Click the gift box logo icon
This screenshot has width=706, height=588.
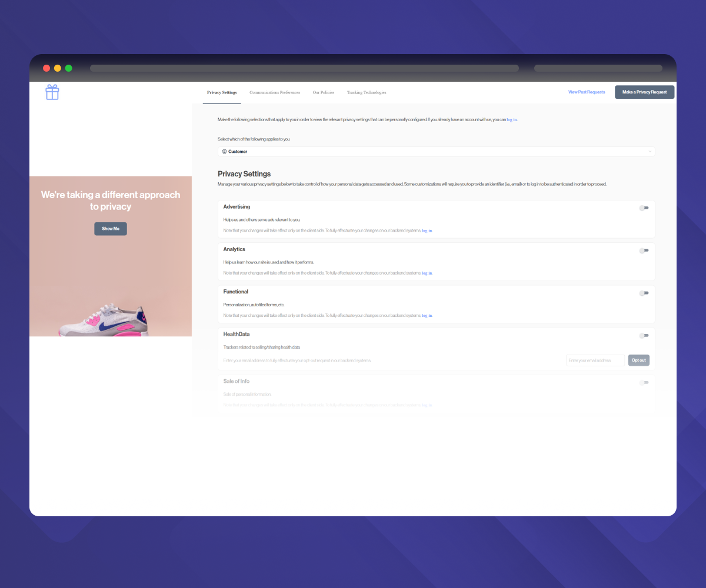pyautogui.click(x=52, y=92)
